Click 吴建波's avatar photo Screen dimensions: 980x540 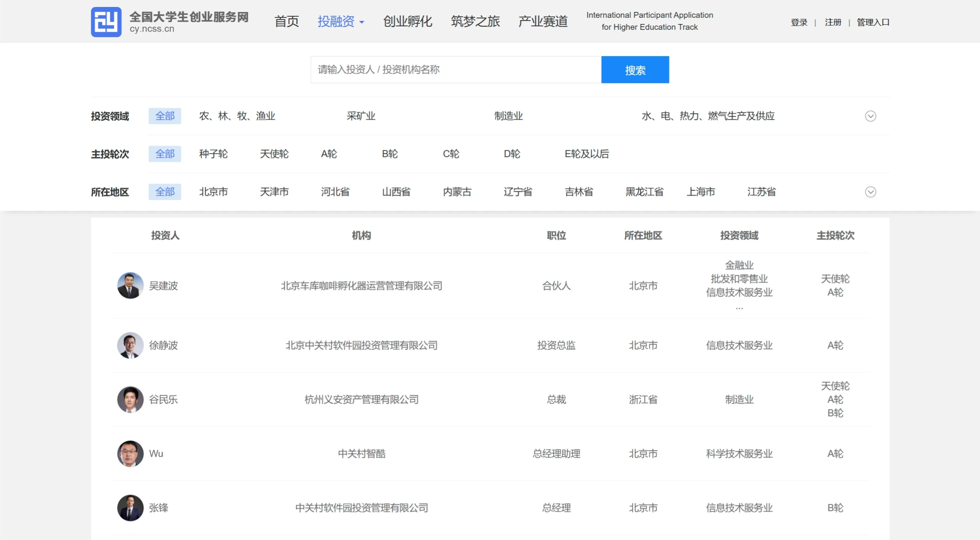[130, 285]
